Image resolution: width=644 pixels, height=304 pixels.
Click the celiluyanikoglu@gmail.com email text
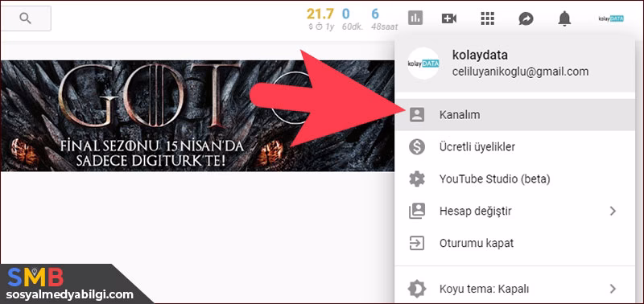pos(520,72)
